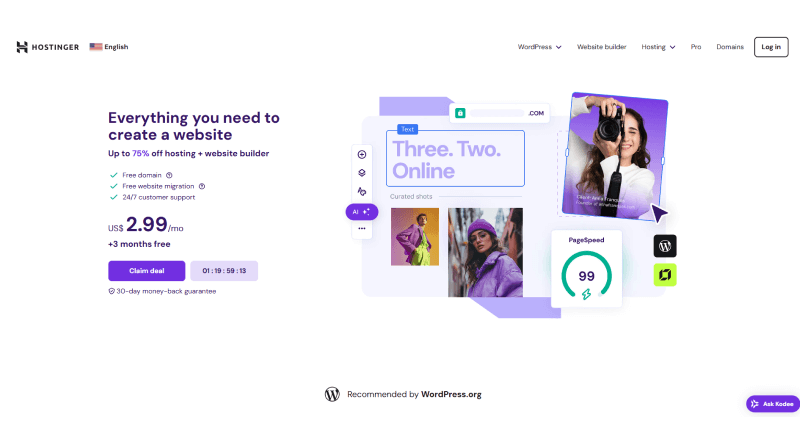
Task: Open the English language dropdown
Action: pos(109,46)
